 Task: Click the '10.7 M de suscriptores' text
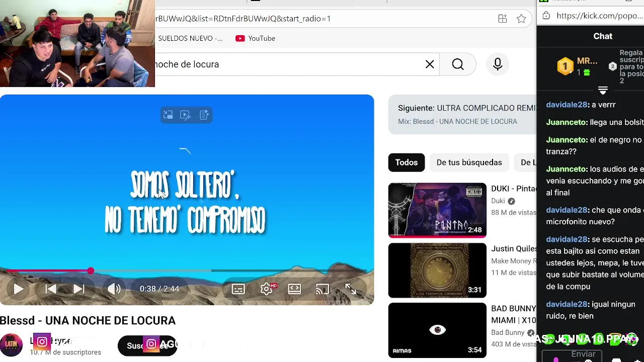tap(65, 352)
